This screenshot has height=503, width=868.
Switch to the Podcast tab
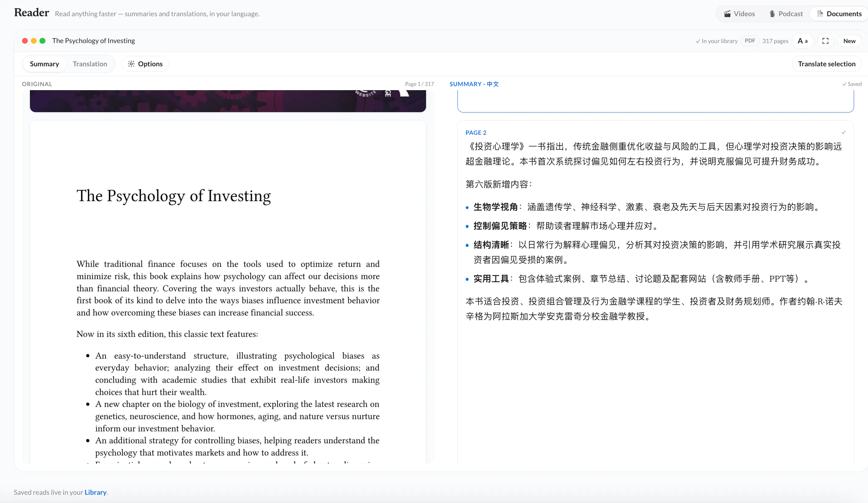(786, 14)
